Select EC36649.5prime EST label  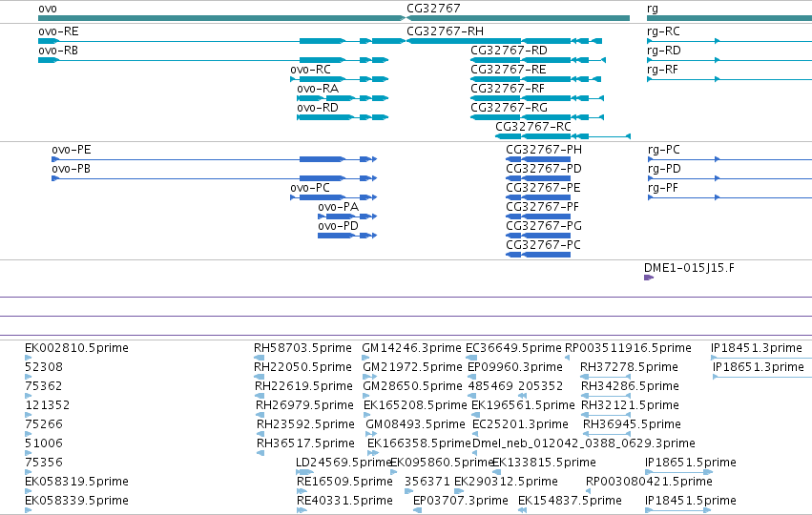coord(513,348)
